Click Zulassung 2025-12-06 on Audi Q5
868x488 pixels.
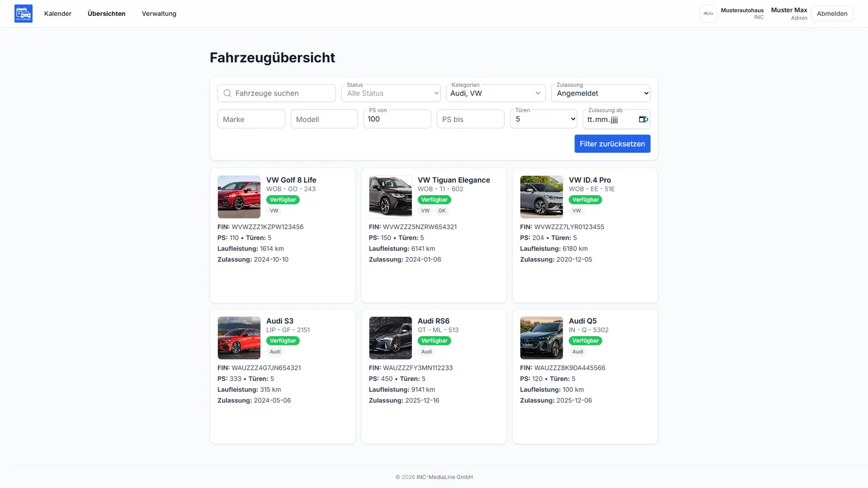pyautogui.click(x=556, y=401)
